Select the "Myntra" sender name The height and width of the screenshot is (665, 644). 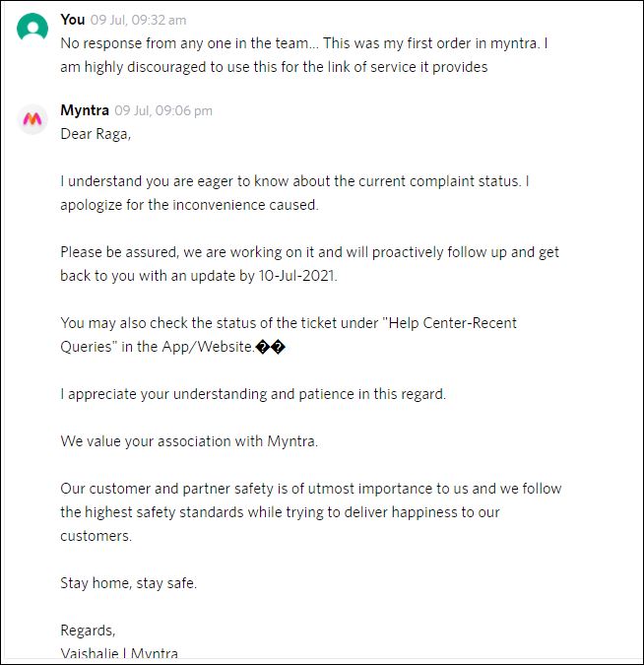(85, 110)
